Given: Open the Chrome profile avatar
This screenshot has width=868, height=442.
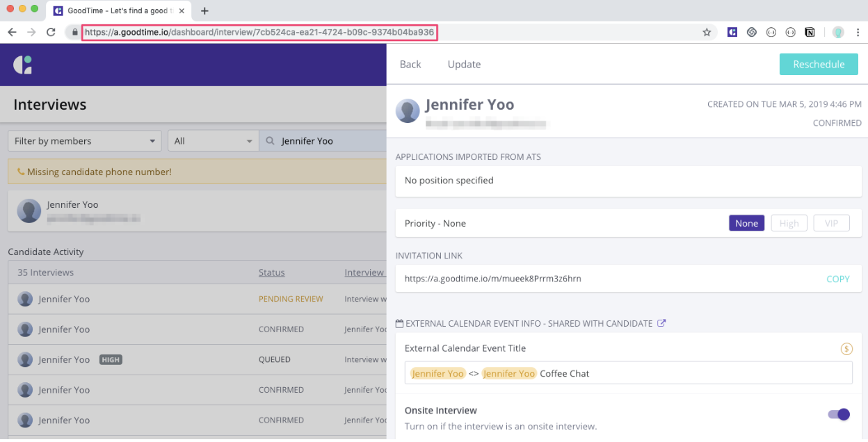Looking at the screenshot, I should pos(839,32).
